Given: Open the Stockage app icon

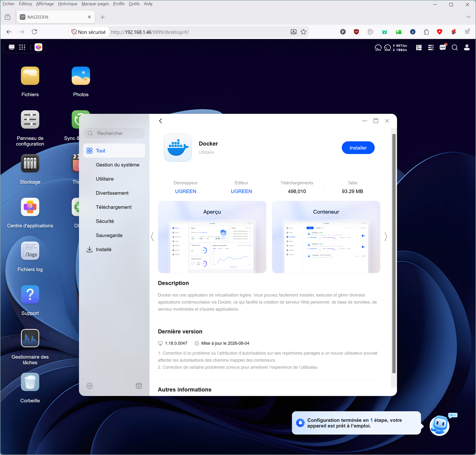Looking at the screenshot, I should tap(30, 163).
